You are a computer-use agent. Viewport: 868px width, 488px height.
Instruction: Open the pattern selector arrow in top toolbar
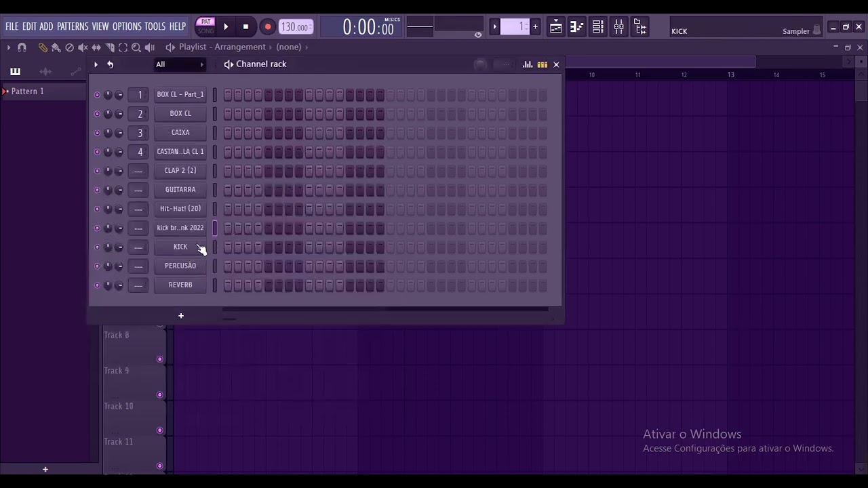point(494,27)
